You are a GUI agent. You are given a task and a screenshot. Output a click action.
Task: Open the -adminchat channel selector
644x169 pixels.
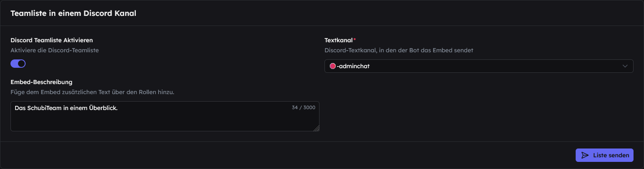[479, 66]
